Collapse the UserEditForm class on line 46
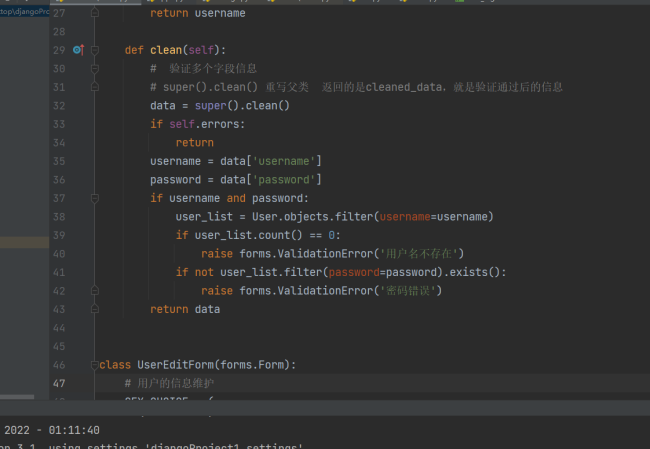 95,365
